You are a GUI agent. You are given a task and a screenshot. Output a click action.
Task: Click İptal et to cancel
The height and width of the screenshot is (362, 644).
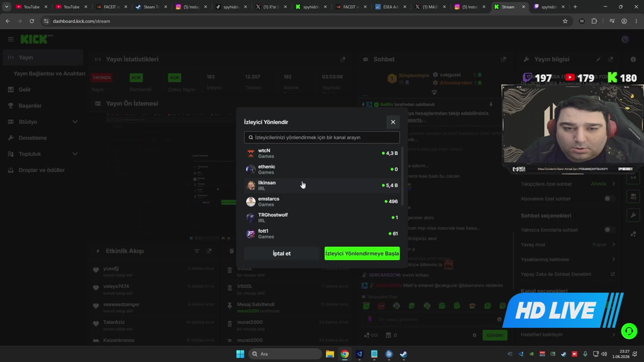282,253
